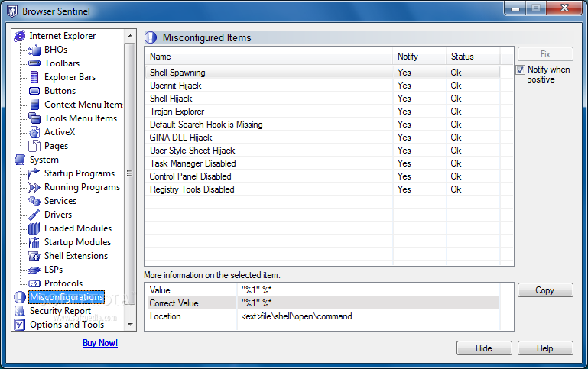The image size is (588, 369).
Task: Click the Internet Explorer tree icon
Action: pos(20,36)
